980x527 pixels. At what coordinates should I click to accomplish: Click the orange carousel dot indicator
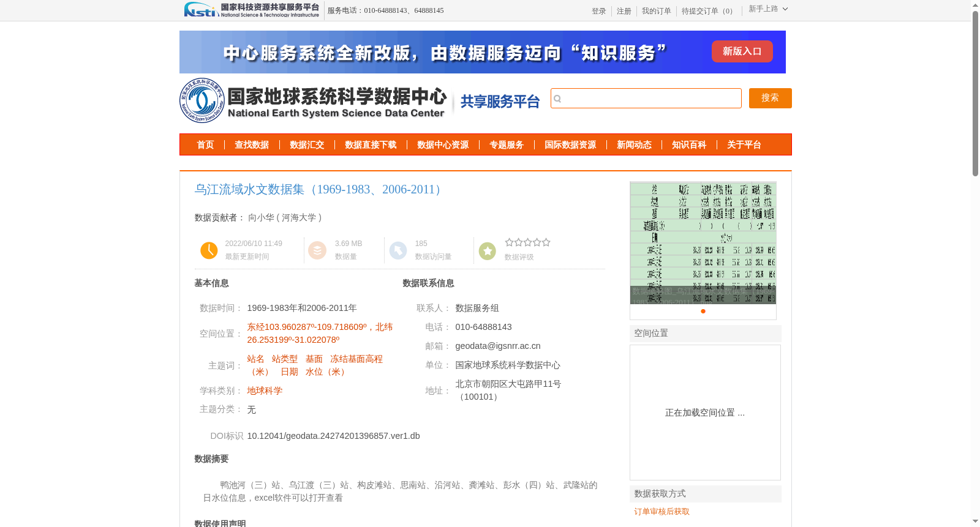click(703, 312)
